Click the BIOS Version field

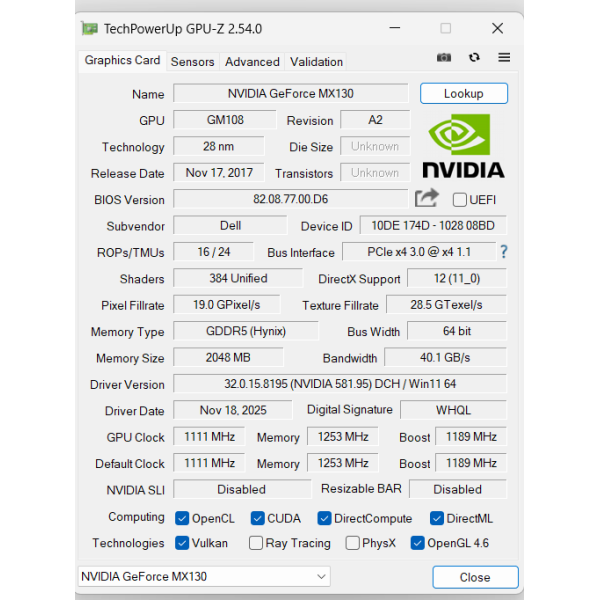point(290,199)
